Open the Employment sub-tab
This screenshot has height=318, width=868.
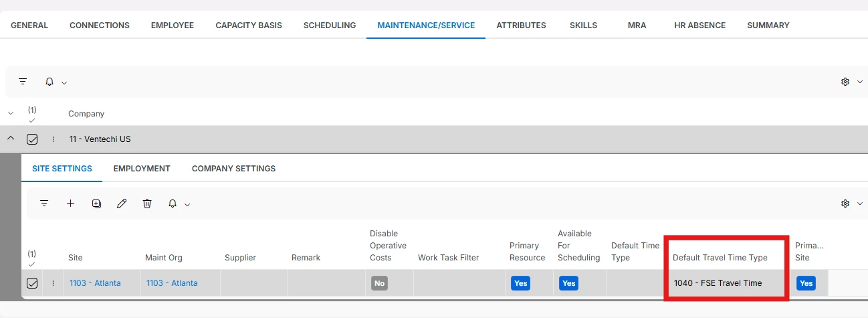click(142, 168)
